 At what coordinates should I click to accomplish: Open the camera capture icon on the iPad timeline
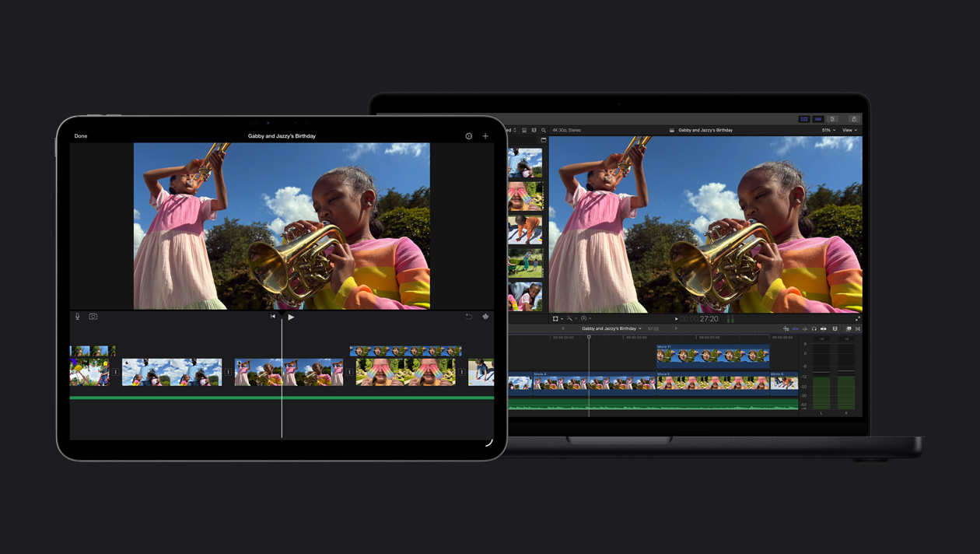click(x=93, y=317)
